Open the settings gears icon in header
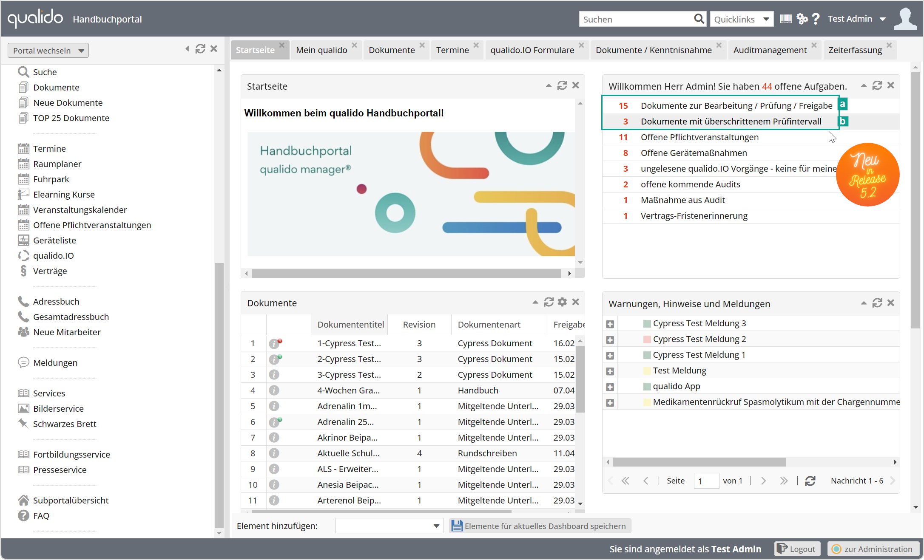 [x=802, y=19]
